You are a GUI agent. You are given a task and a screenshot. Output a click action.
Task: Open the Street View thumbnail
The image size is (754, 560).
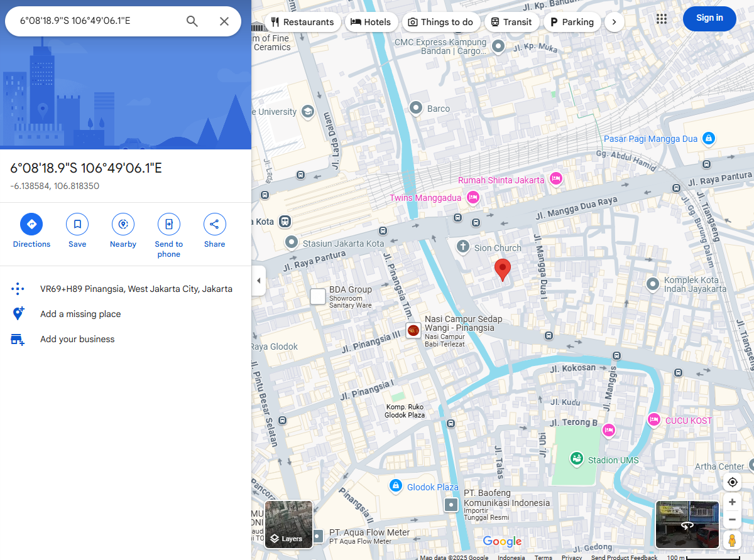(687, 524)
